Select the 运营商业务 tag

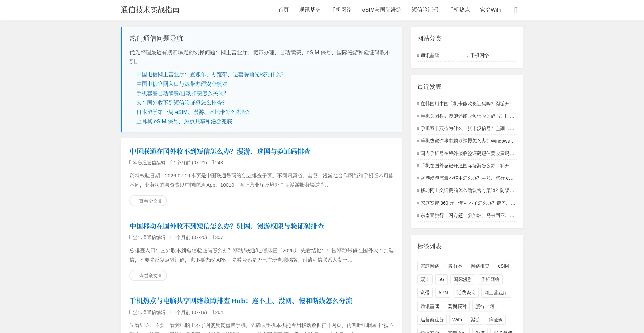[432, 320]
